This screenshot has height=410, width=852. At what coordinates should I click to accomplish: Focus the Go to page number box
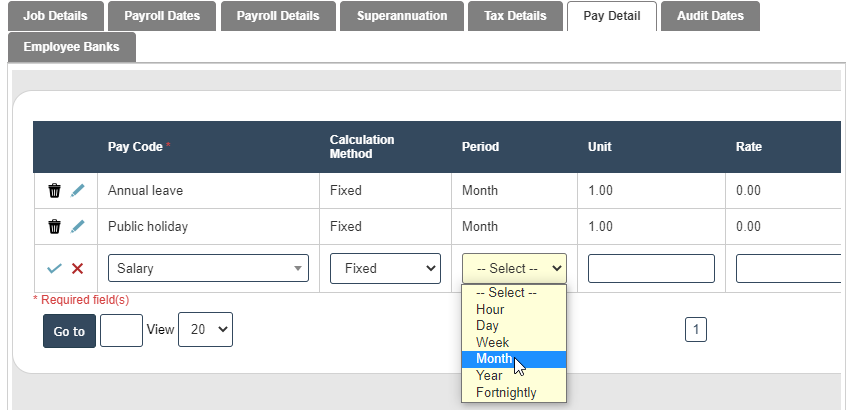[121, 330]
